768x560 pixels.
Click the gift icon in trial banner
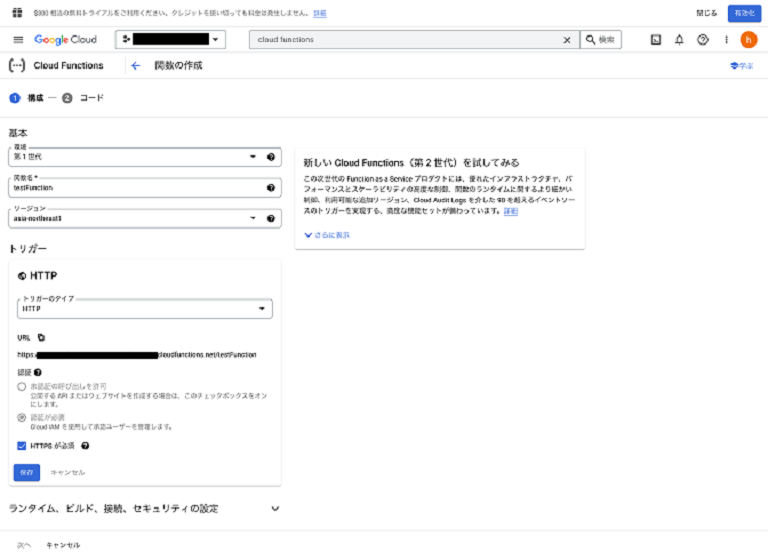[x=17, y=13]
